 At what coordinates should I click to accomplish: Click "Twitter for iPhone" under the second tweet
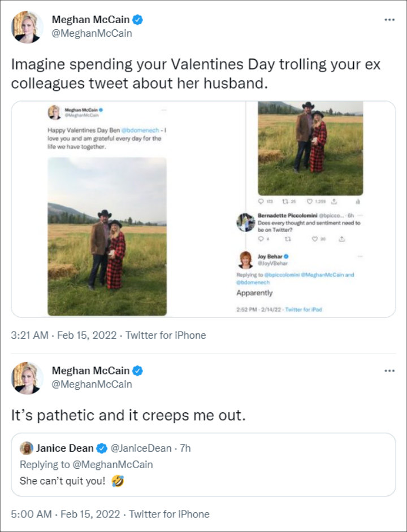169,514
